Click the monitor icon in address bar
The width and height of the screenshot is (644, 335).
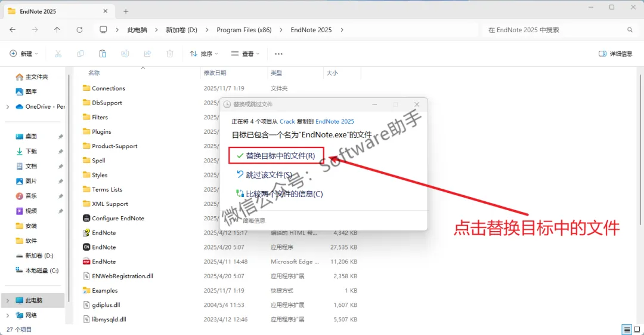pyautogui.click(x=103, y=30)
